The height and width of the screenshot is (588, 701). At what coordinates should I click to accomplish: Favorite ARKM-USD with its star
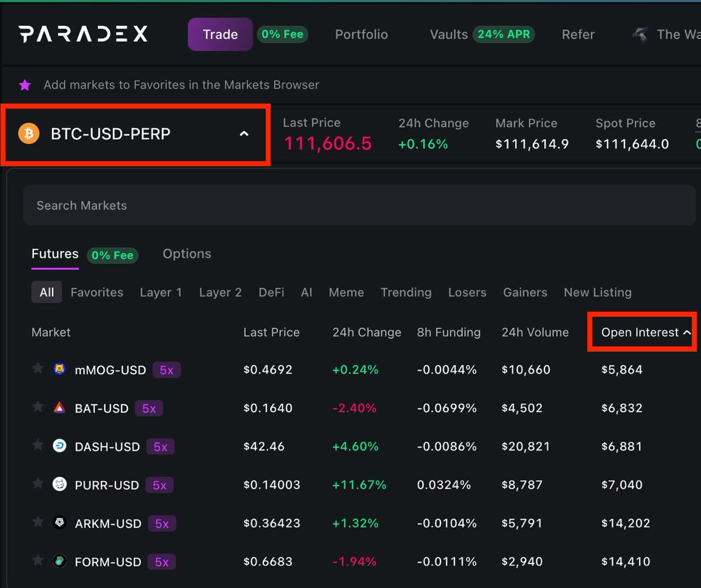click(38, 522)
